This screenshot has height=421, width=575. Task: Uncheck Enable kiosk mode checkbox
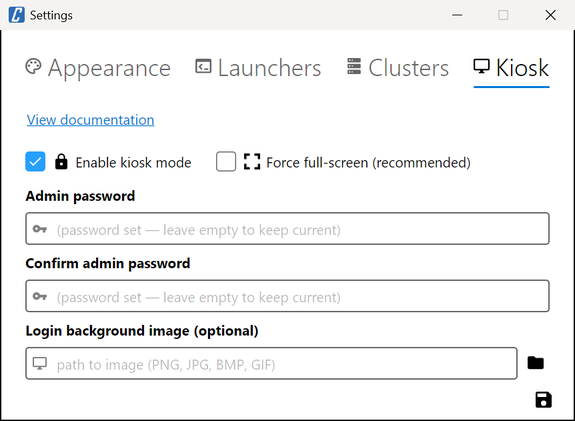[x=35, y=162]
